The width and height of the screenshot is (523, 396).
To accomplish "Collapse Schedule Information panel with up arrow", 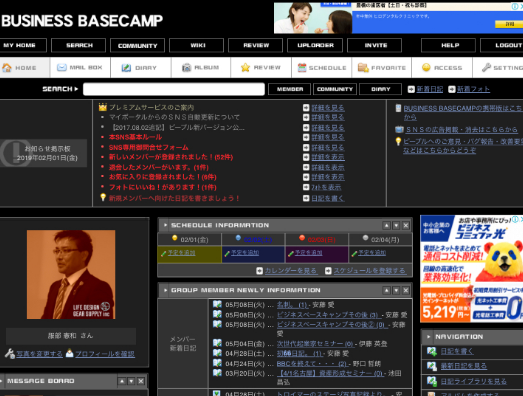I will point(386,226).
